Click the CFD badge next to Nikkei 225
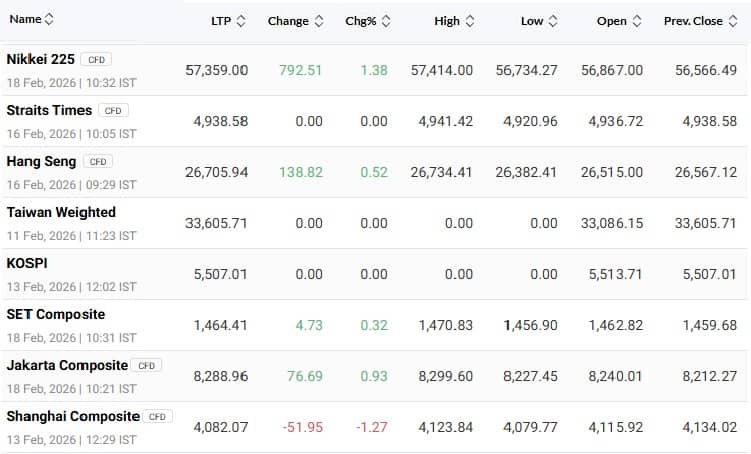The height and width of the screenshot is (454, 751). tap(96, 59)
